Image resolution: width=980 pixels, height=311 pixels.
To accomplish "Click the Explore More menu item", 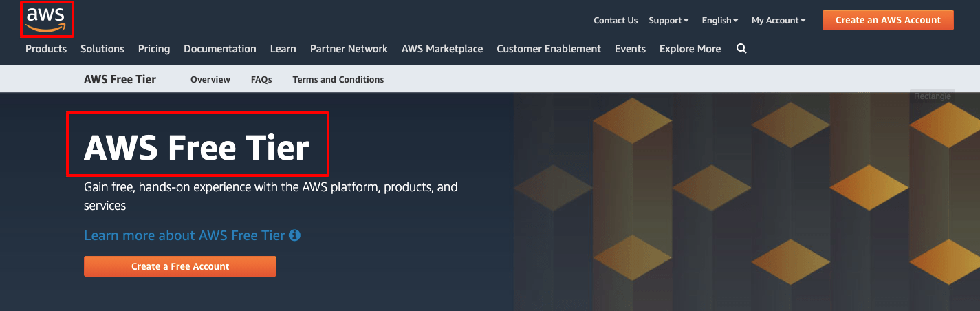I will 690,49.
